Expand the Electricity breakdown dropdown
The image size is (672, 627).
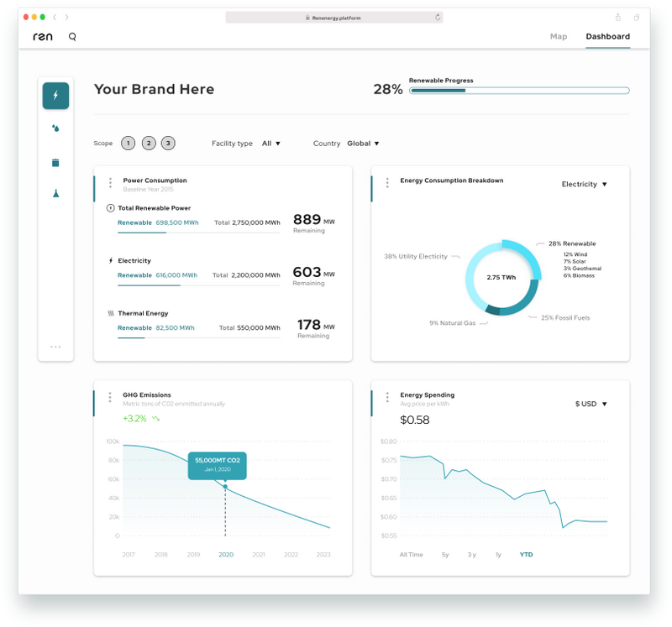584,184
